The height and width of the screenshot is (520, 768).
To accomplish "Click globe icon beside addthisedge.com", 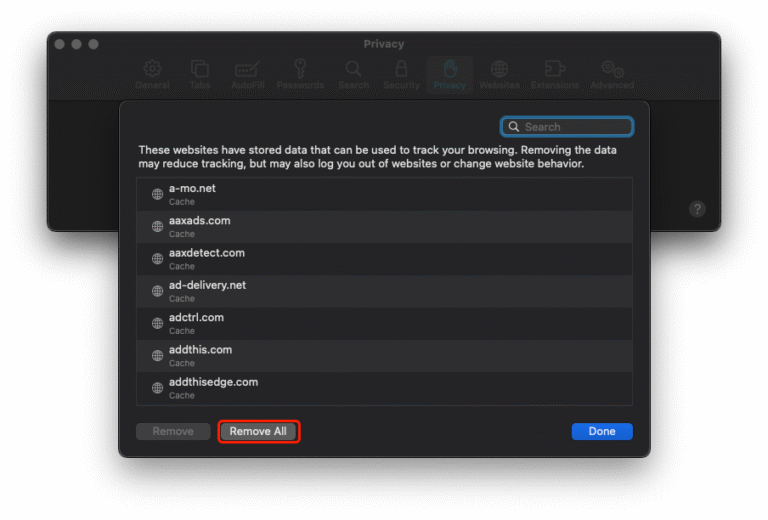I will 157,388.
